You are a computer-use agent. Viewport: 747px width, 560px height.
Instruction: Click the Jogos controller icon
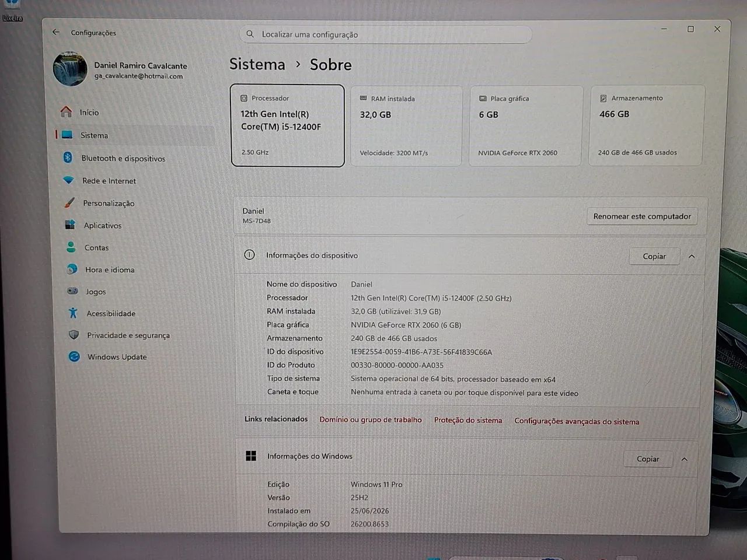(72, 290)
